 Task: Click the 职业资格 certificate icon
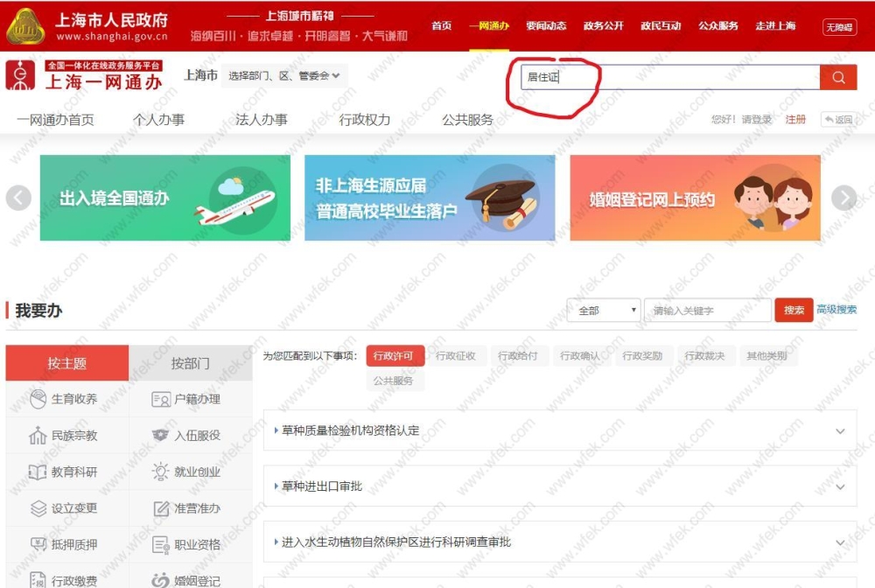[161, 544]
